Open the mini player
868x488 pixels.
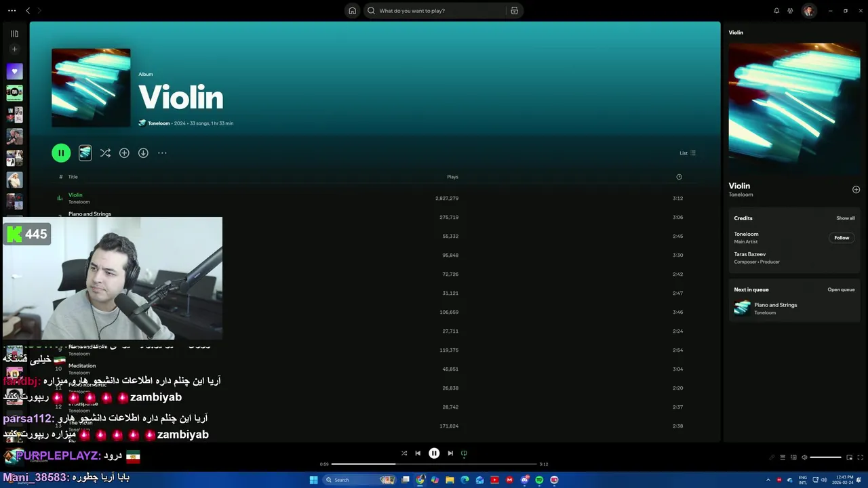coord(849,457)
